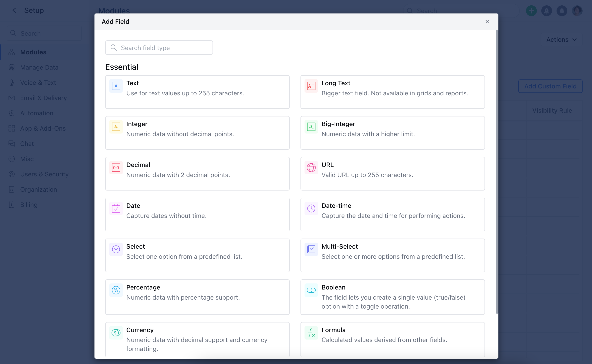Open App & Add-Ons section
The image size is (592, 364).
(x=43, y=128)
